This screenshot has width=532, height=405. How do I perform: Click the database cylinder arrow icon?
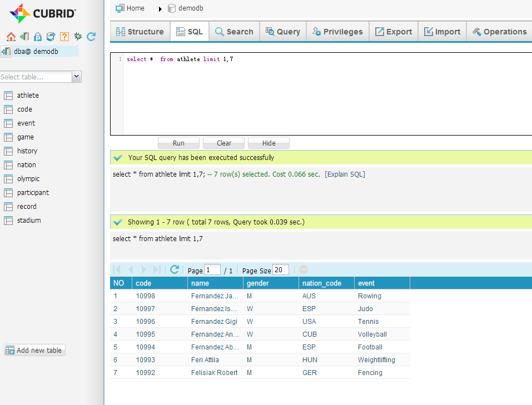[51, 37]
